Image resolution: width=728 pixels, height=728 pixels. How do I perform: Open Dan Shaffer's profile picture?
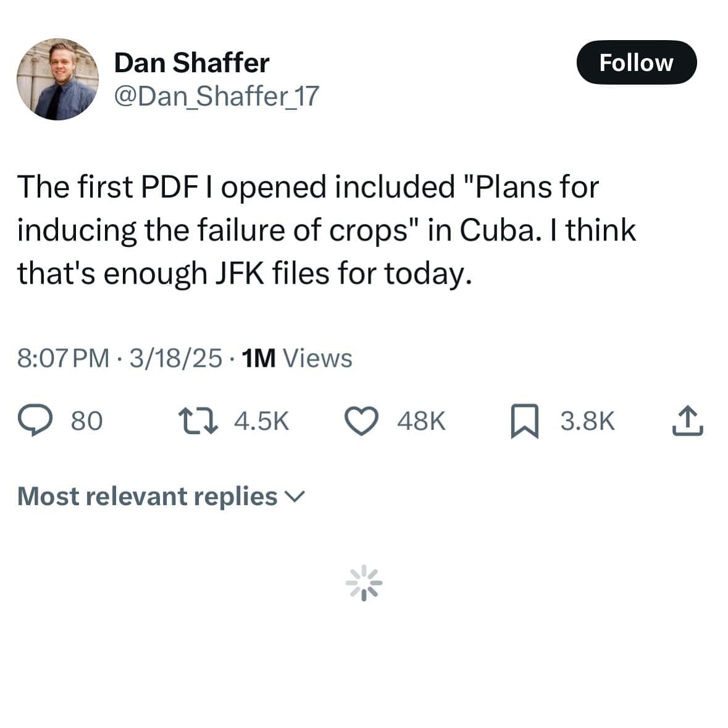(x=57, y=78)
